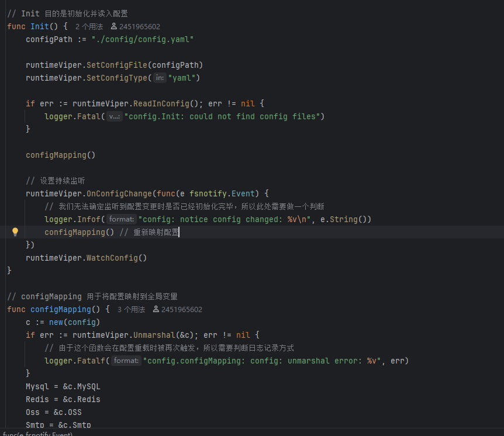
Task: Click the yellow lightbulb quick-fix icon
Action: (15, 231)
